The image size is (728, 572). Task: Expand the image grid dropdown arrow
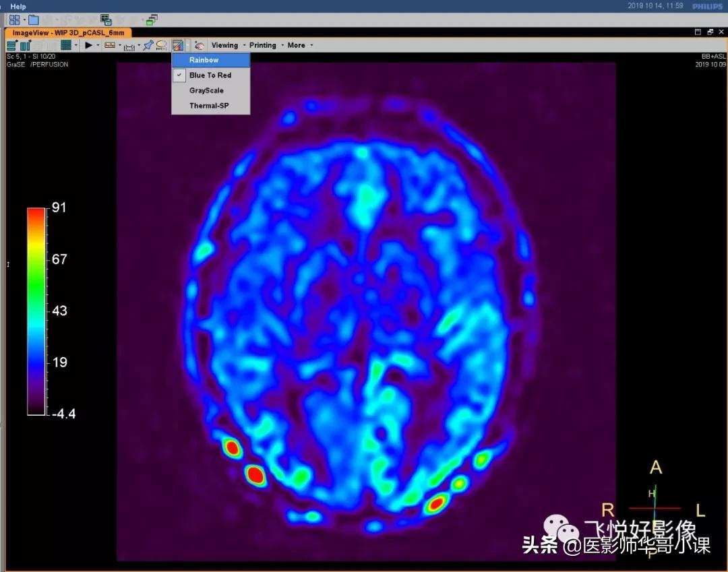click(75, 45)
